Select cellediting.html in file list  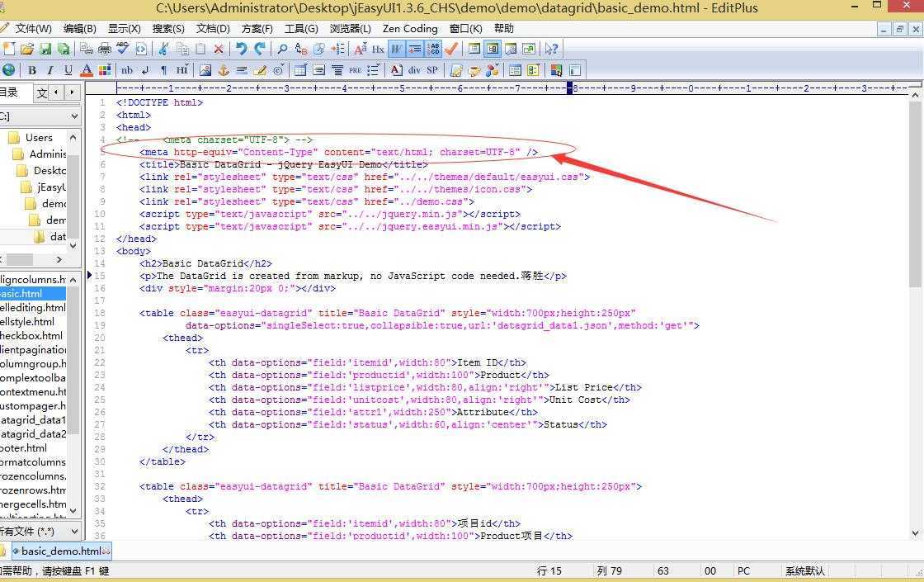[x=33, y=307]
